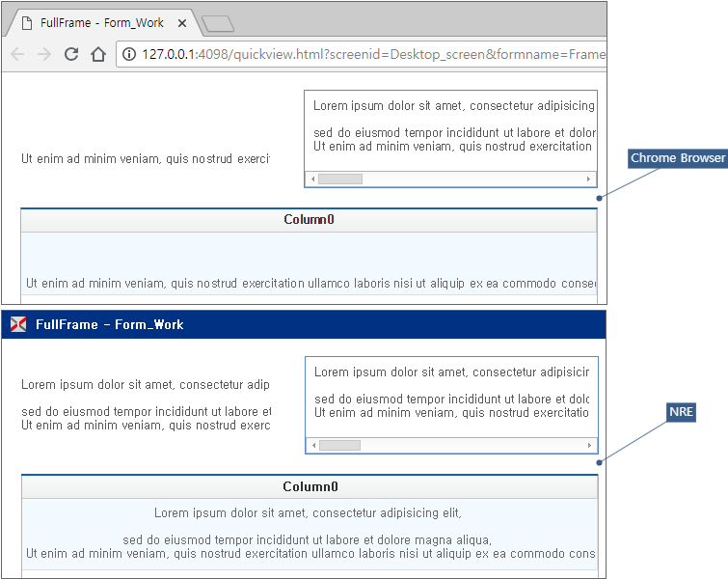Click inside the Chrome browser text area
The image size is (728, 579).
450,130
